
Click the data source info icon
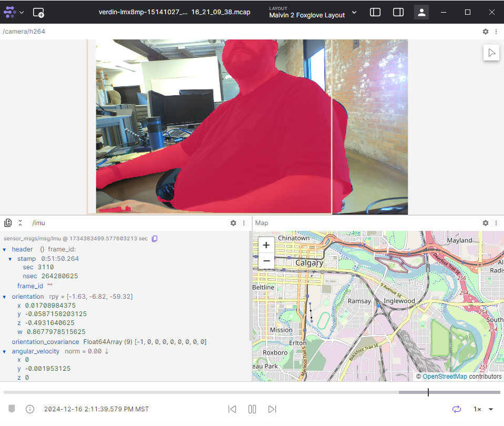coord(30,409)
